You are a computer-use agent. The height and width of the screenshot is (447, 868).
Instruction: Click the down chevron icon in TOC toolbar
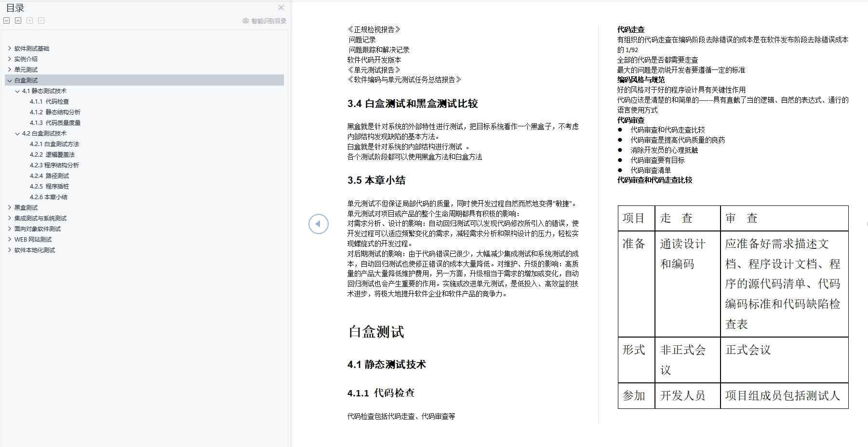(6, 20)
